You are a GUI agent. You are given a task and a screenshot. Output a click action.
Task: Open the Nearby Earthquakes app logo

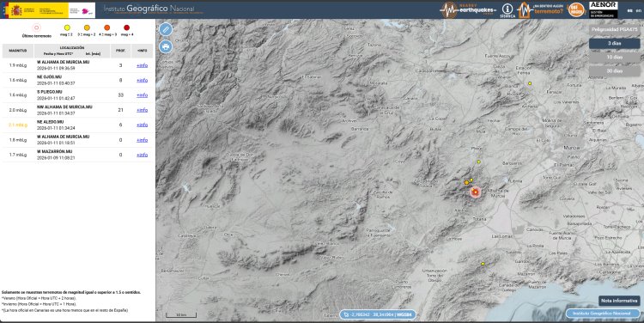click(468, 9)
